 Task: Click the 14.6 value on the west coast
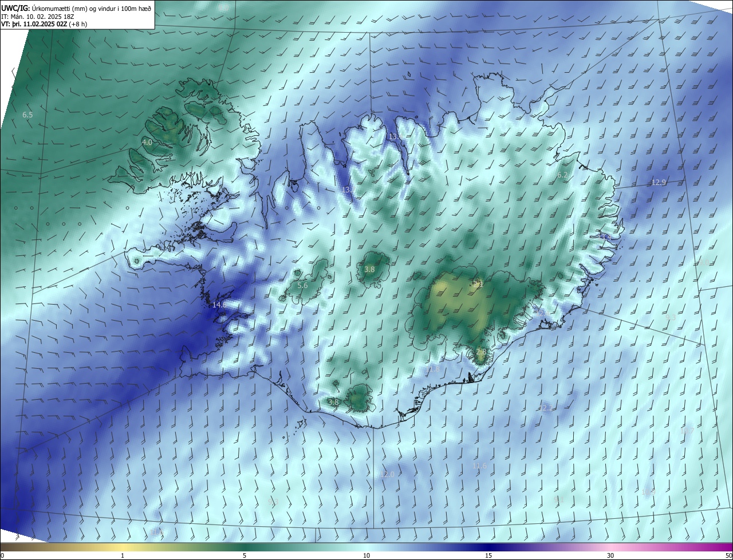(219, 305)
